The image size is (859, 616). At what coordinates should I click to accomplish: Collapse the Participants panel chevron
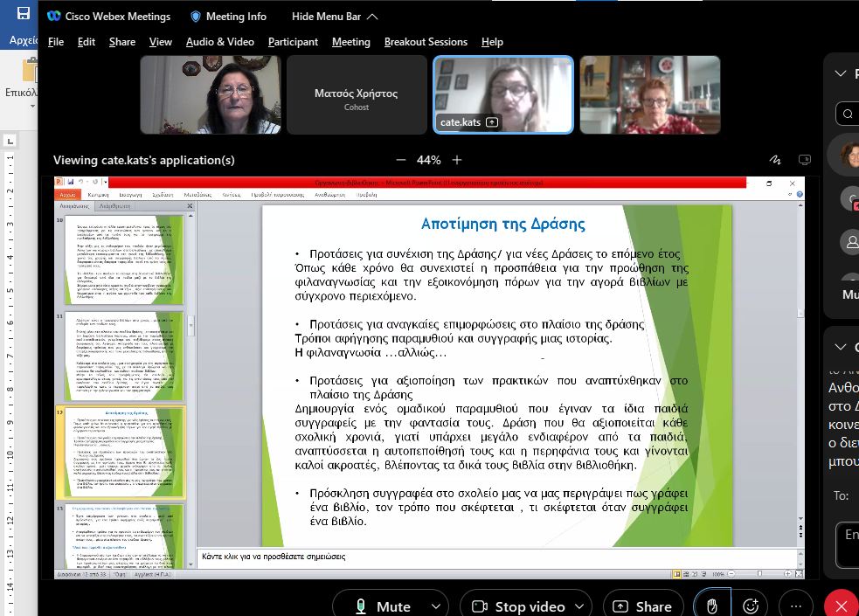click(x=841, y=74)
